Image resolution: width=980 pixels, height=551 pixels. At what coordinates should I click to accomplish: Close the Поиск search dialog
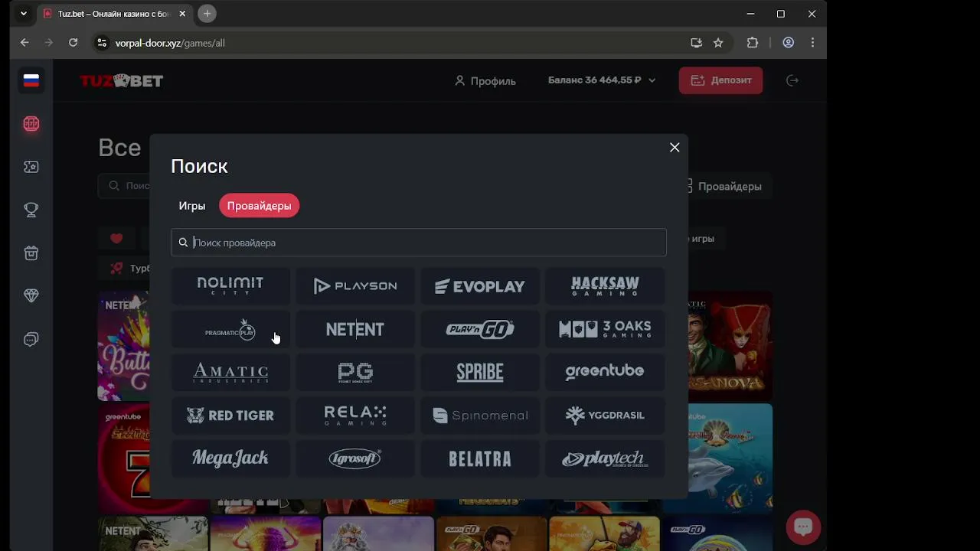coord(675,147)
